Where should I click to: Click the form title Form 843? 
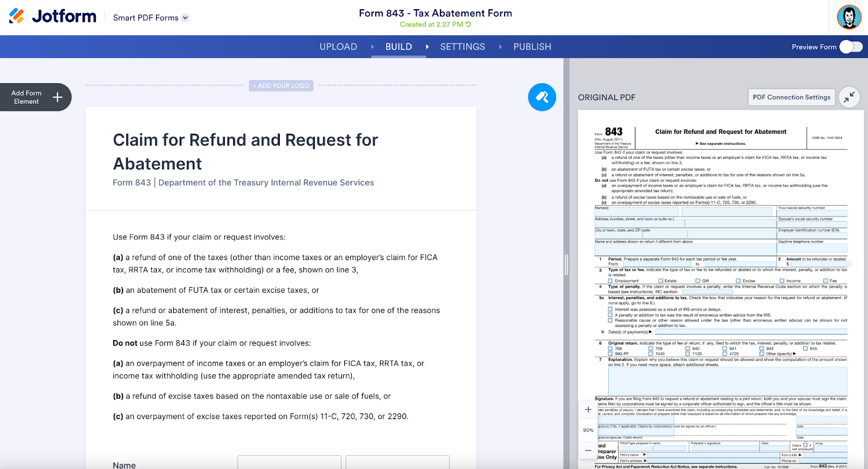click(435, 13)
